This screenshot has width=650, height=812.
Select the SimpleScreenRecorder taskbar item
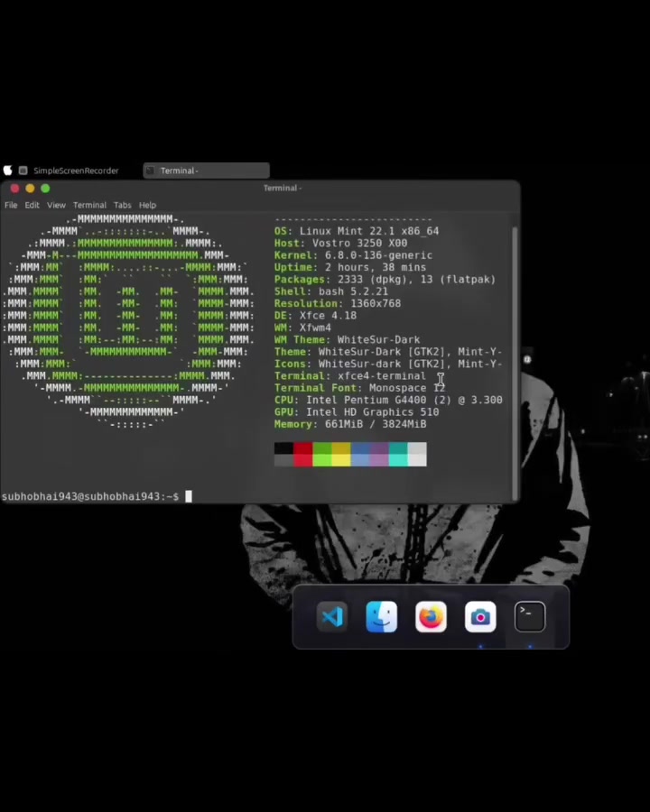[x=69, y=171]
